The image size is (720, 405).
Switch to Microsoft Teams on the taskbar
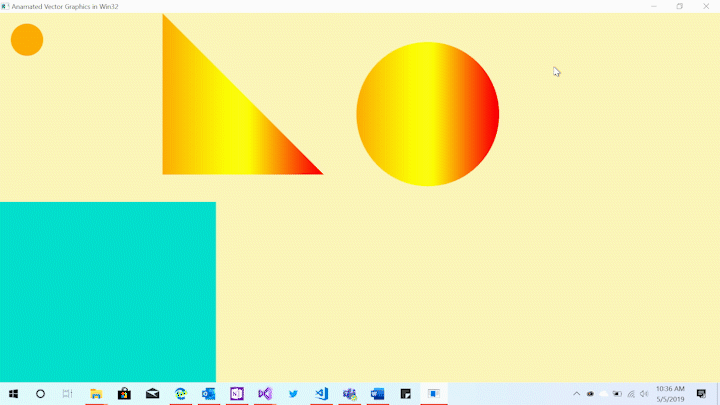349,394
